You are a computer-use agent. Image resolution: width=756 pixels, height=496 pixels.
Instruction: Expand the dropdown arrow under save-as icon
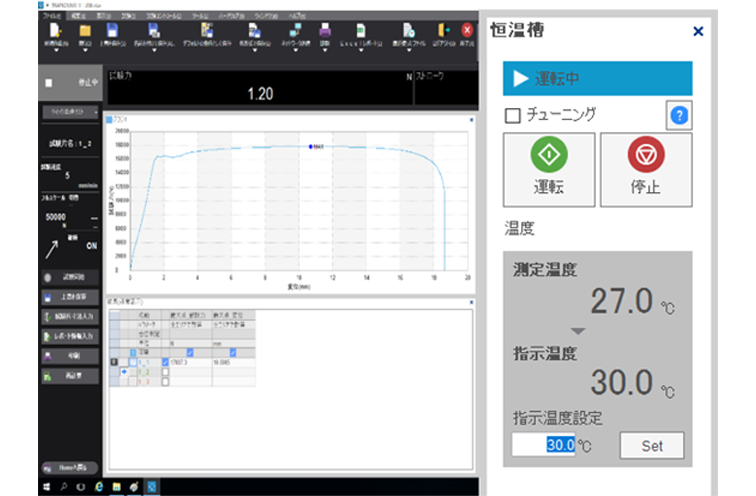tap(154, 50)
